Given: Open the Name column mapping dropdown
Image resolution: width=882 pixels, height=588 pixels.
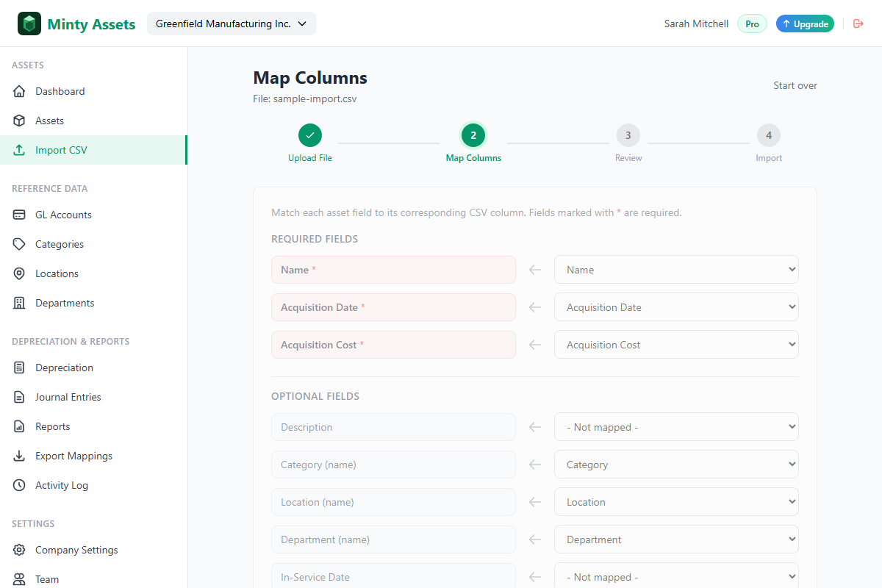Looking at the screenshot, I should coord(676,270).
